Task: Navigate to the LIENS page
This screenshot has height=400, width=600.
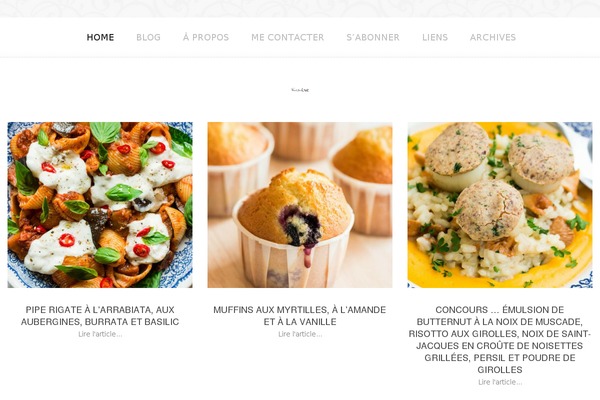Action: 435,37
